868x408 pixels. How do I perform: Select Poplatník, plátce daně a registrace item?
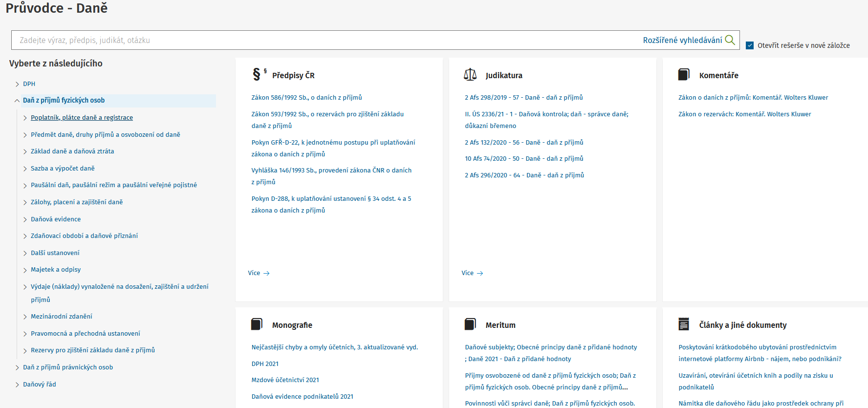click(82, 118)
